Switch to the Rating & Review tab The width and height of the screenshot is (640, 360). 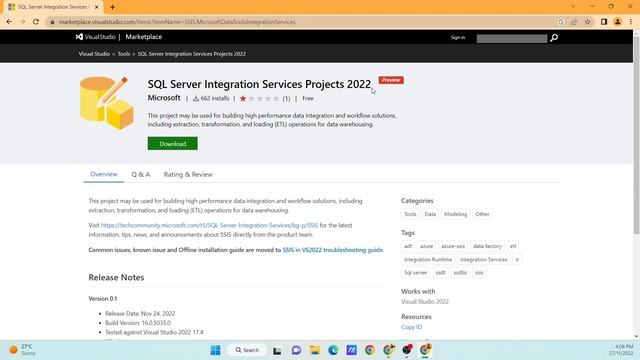click(188, 174)
